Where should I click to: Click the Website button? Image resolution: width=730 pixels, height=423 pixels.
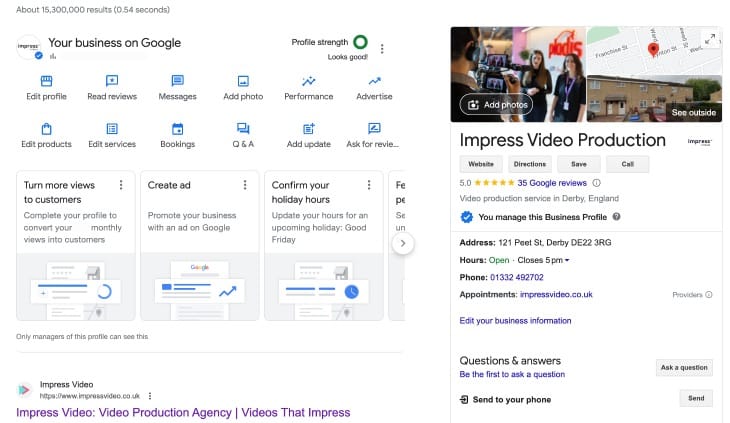481,164
